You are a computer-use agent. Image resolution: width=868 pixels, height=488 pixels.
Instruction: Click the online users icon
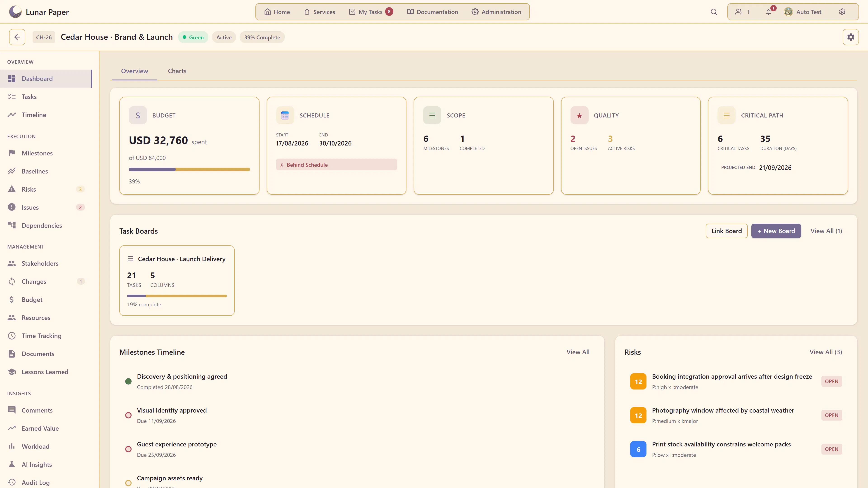pos(739,12)
